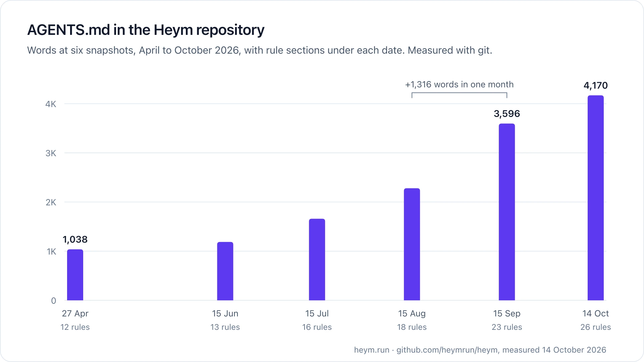Click the '23 rules' label
Image resolution: width=644 pixels, height=362 pixels.
pyautogui.click(x=507, y=327)
